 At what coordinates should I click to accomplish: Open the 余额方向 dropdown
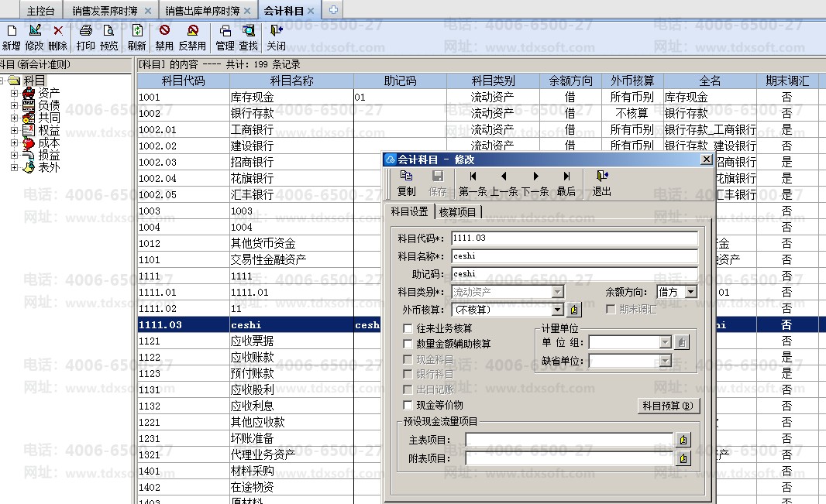point(690,291)
